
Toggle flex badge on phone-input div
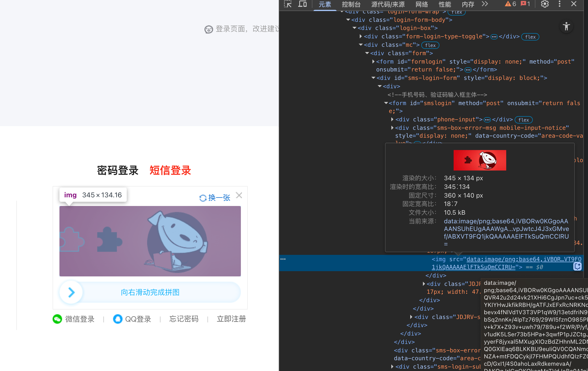pos(523,120)
